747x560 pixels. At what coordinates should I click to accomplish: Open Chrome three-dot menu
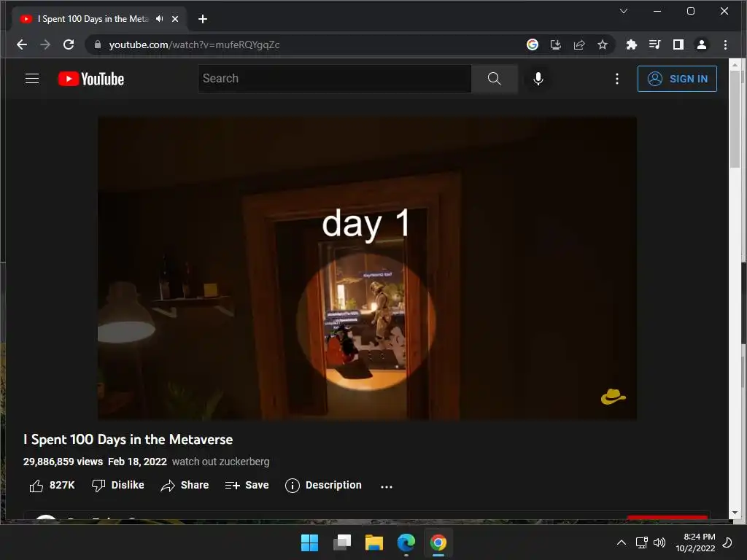(725, 44)
